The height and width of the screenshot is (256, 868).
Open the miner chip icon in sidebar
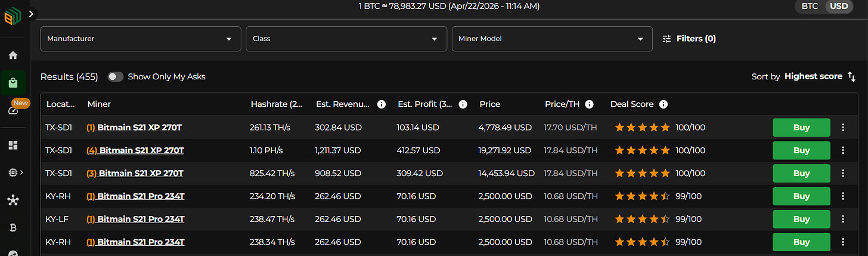coord(13,172)
